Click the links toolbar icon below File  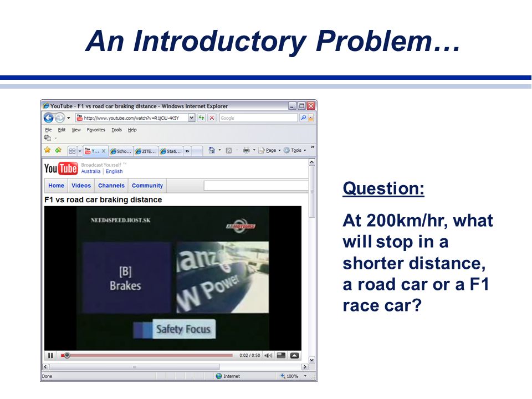coord(48,138)
